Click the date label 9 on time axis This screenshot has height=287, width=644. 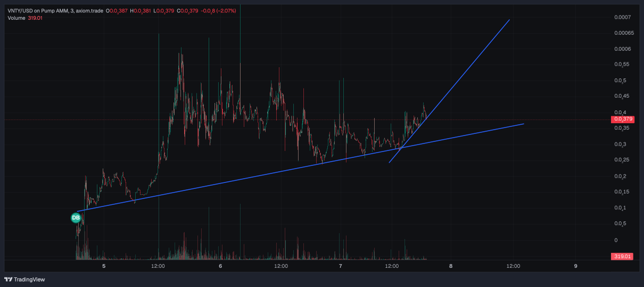(575, 266)
